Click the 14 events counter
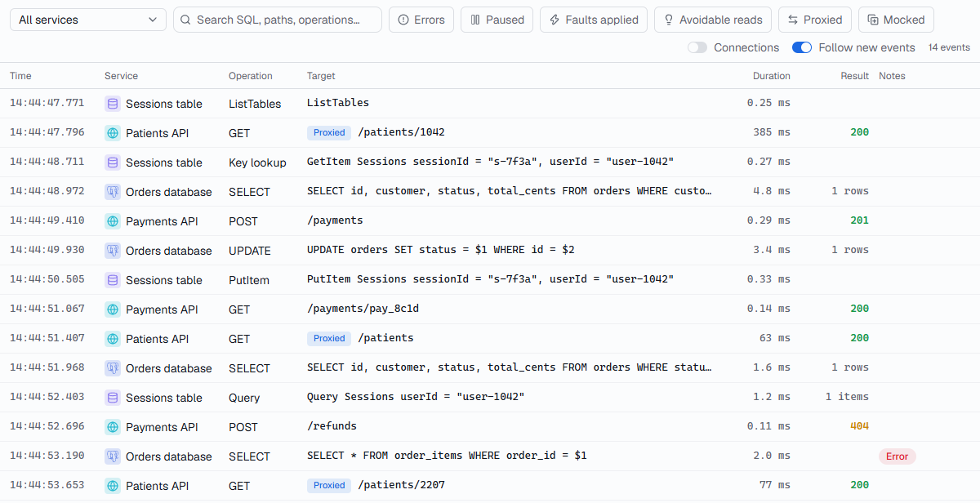This screenshot has height=503, width=980. 949,47
